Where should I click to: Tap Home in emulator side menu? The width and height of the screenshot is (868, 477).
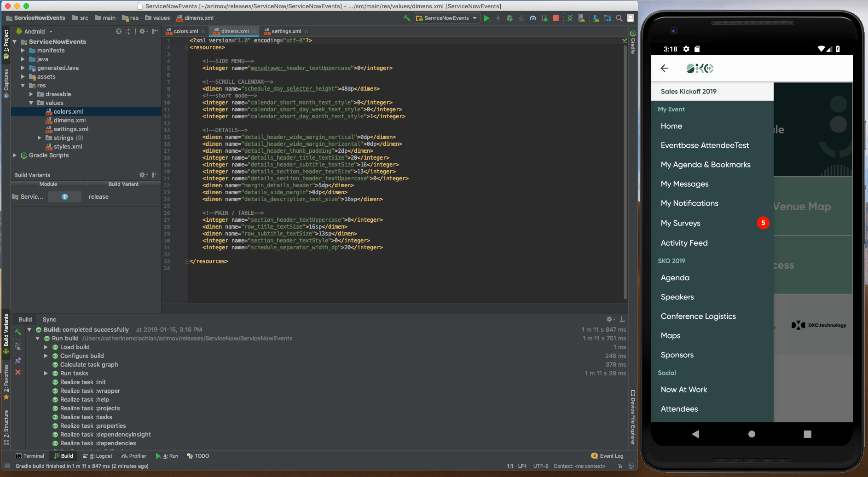(x=712, y=126)
